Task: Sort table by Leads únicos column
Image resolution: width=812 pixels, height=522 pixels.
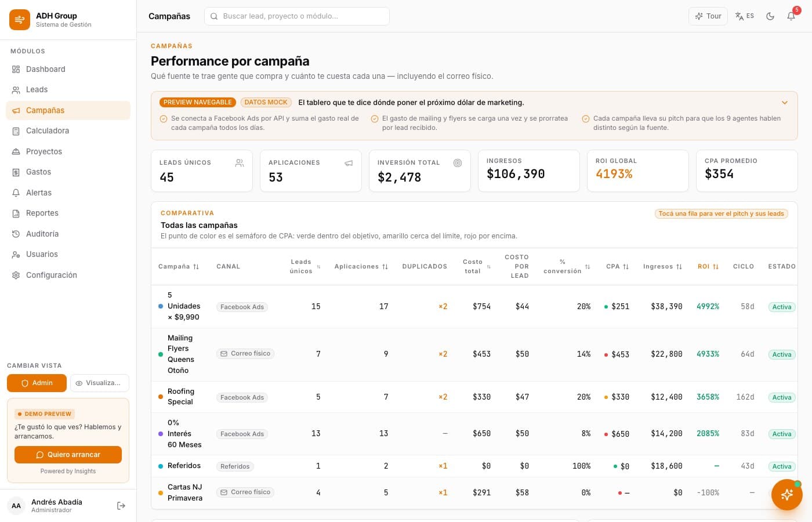Action: pyautogui.click(x=305, y=267)
